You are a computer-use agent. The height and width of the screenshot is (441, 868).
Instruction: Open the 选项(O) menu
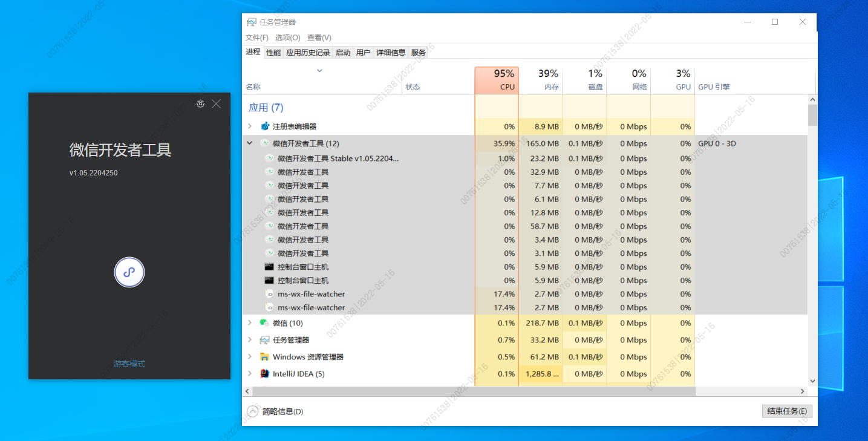(288, 38)
